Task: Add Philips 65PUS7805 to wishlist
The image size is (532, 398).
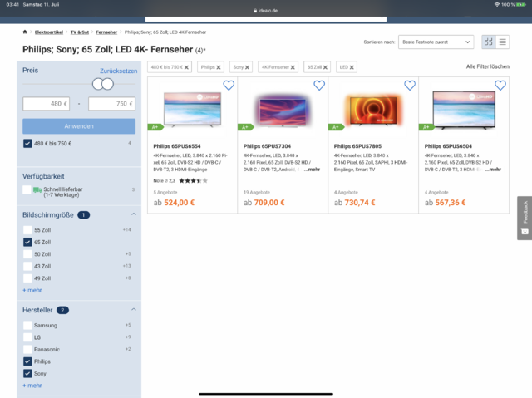Action: click(410, 86)
